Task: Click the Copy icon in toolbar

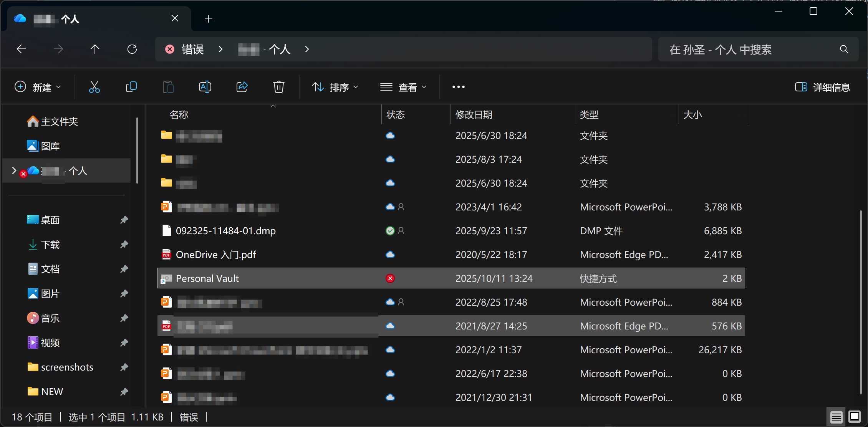Action: 131,87
